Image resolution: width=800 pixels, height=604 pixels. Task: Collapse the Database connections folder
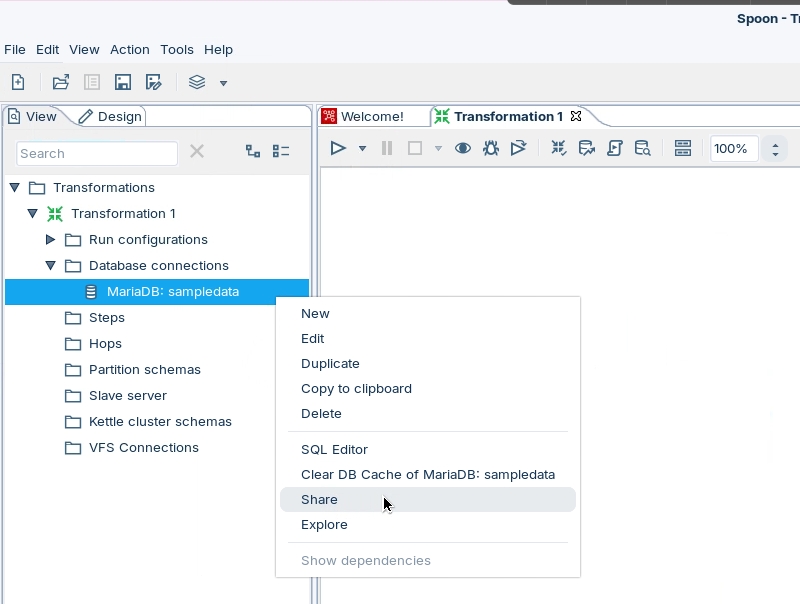[51, 266]
